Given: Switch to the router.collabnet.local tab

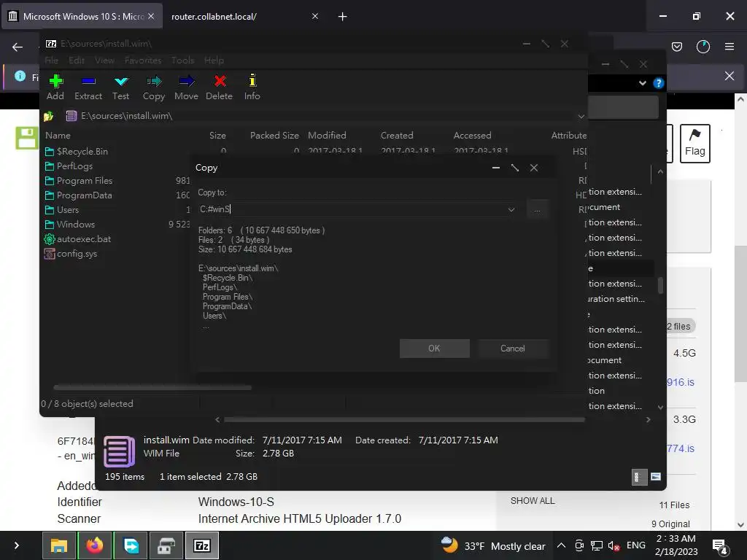Looking at the screenshot, I should tap(214, 17).
